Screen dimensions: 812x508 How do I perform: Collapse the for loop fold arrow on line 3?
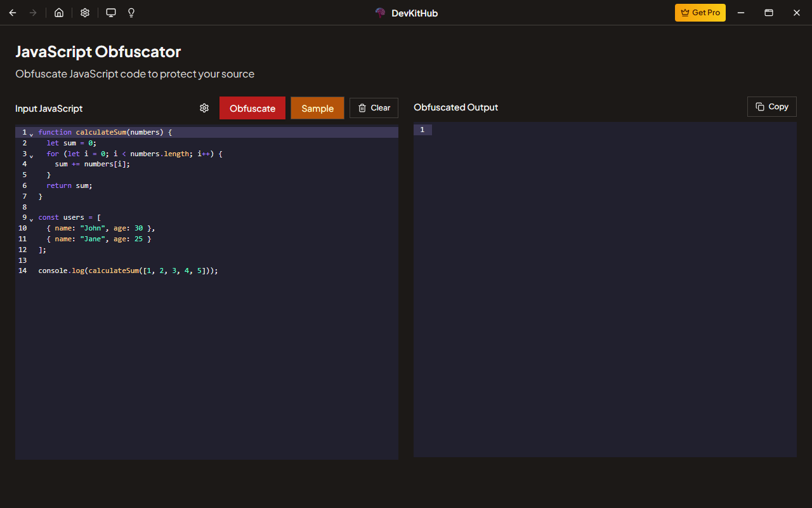pos(31,156)
